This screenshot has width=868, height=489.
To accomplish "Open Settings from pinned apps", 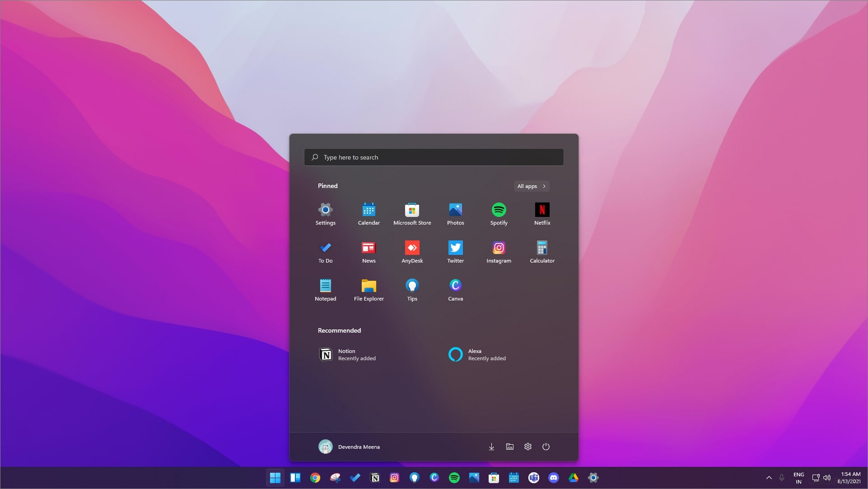I will (x=325, y=213).
